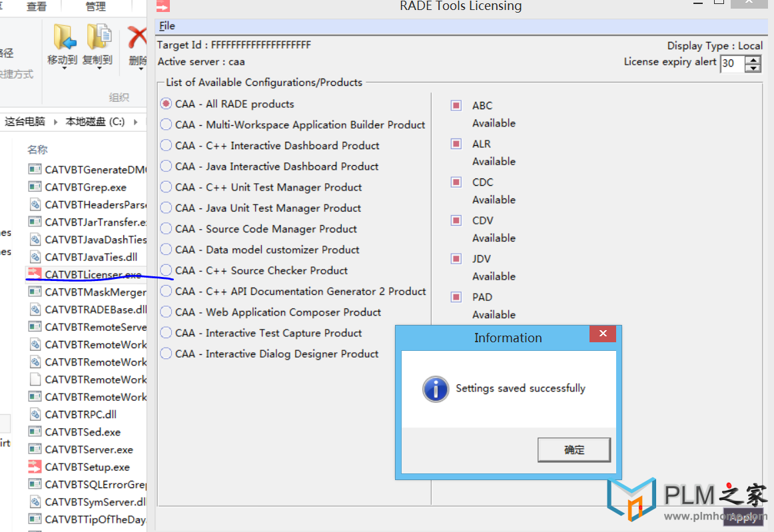
Task: Expand the chevron after 这台电脑 breadcrumb
Action: tap(55, 122)
